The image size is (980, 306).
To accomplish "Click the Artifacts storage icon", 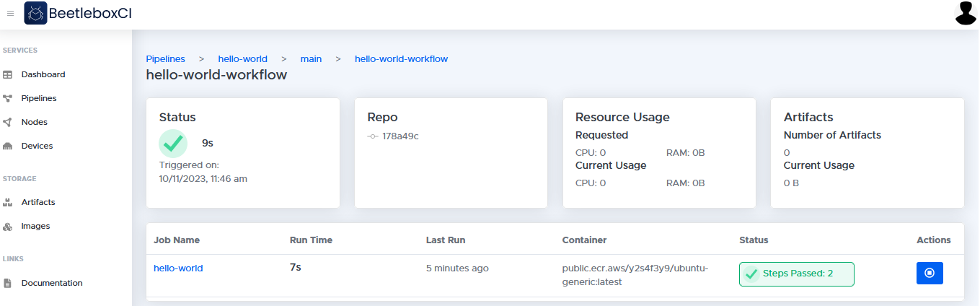I will 8,202.
